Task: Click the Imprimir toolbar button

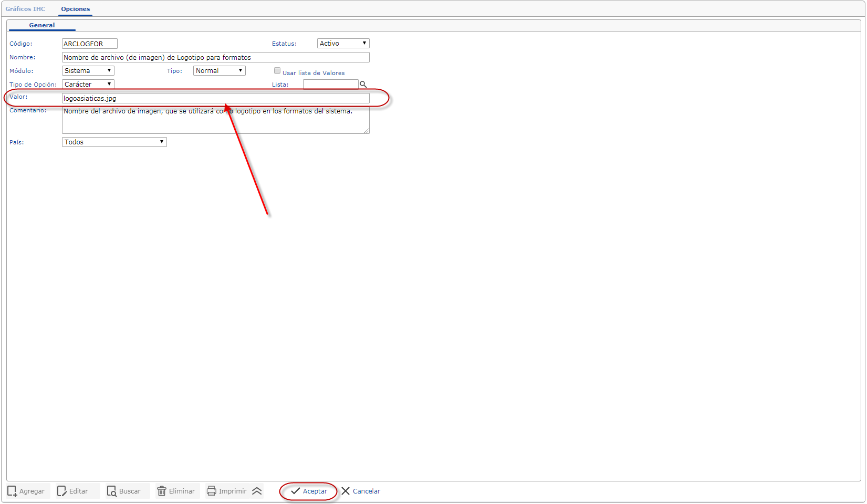Action: tap(227, 491)
